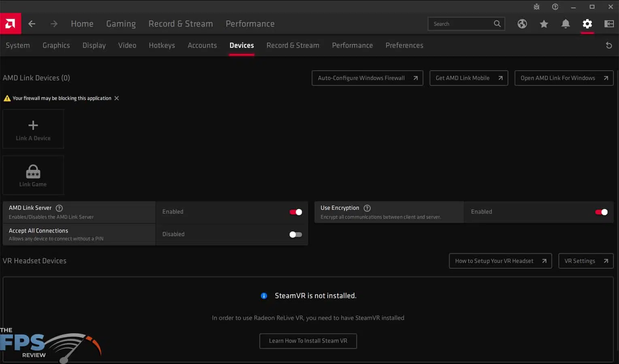Image resolution: width=619 pixels, height=364 pixels.
Task: Switch to the Preferences tab
Action: (x=404, y=45)
